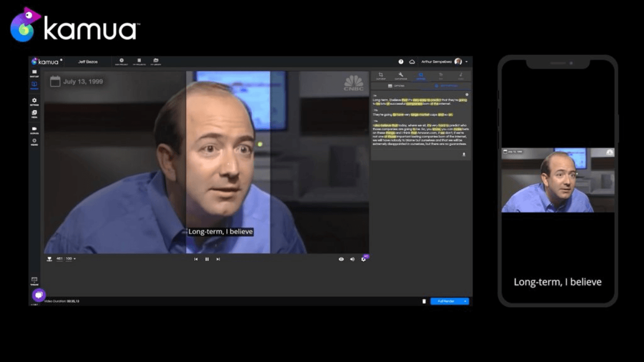
Task: Download the transcript with the download icon
Action: (x=464, y=154)
